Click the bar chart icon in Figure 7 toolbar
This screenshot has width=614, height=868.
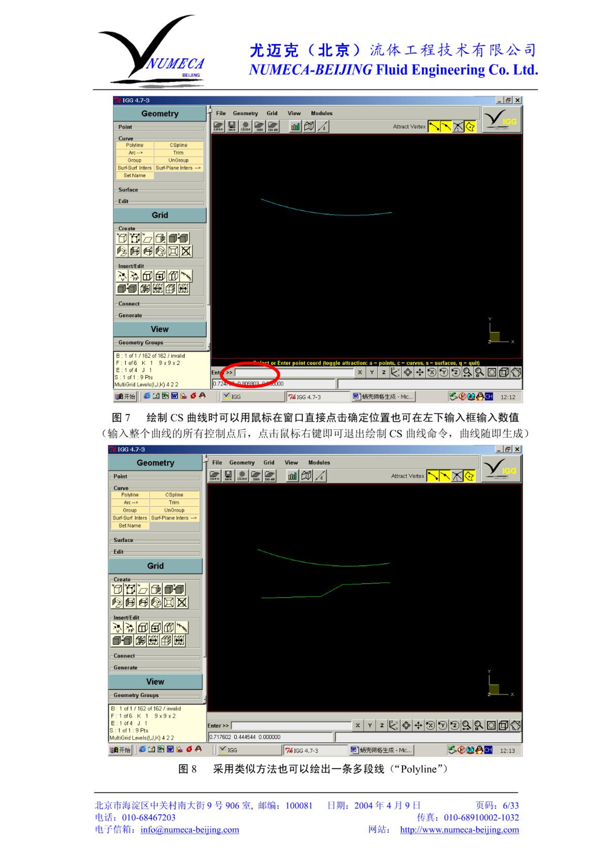295,126
